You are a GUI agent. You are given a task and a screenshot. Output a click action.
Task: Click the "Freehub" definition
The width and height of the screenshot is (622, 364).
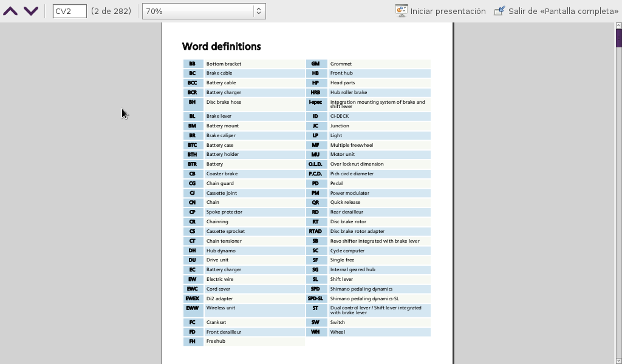tap(216, 341)
